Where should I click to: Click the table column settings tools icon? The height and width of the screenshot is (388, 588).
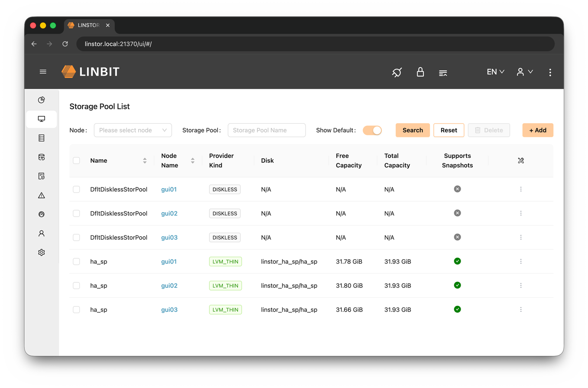(521, 161)
